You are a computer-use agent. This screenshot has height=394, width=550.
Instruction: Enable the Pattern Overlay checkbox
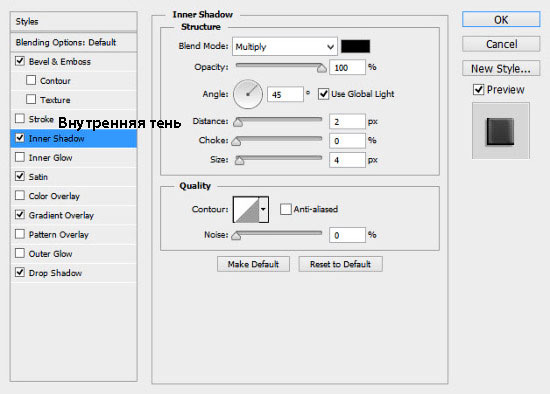(x=20, y=234)
